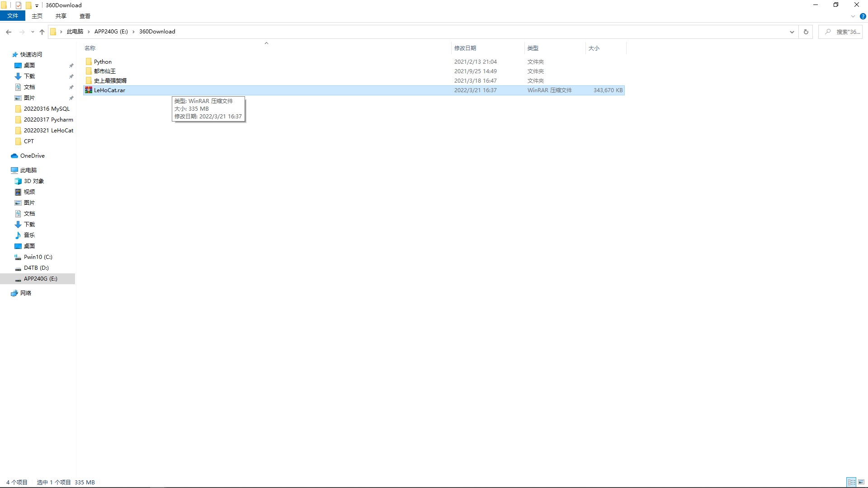Expand the ribbon with chevron arrow

(x=853, y=16)
